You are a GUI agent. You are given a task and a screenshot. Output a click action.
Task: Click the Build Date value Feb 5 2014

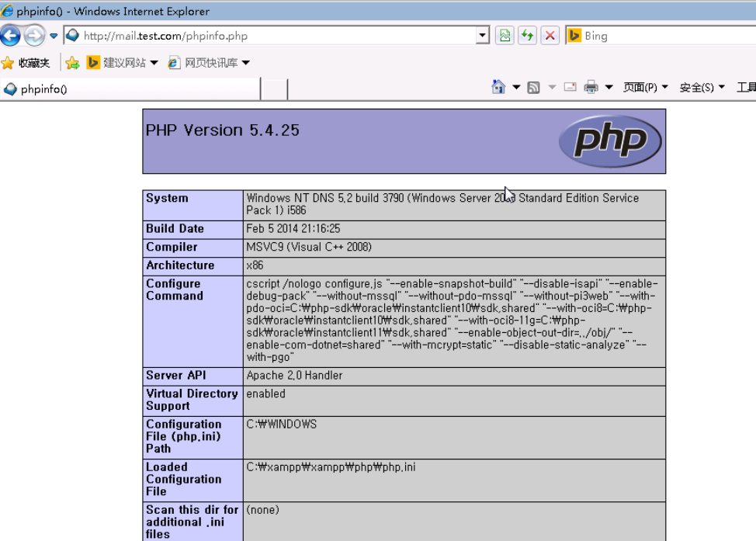pyautogui.click(x=293, y=228)
